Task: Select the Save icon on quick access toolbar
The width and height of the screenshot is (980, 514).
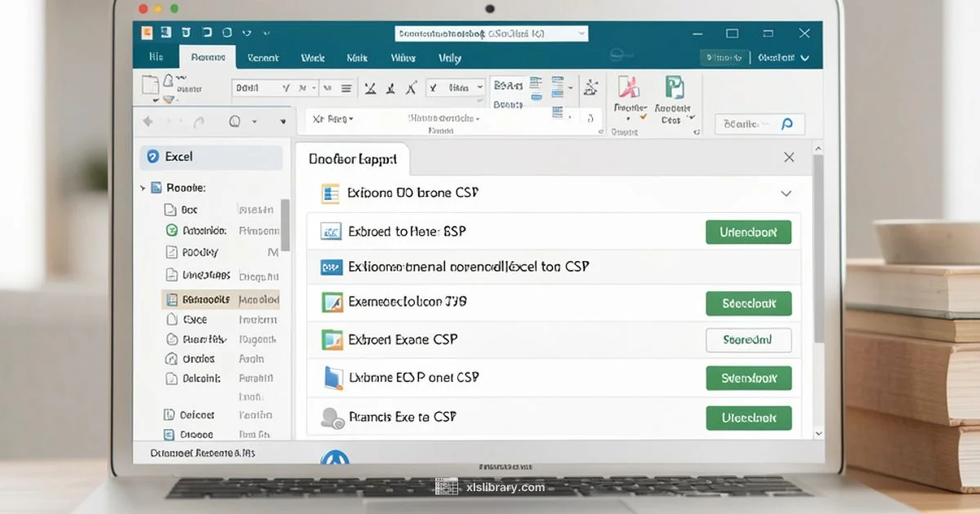Action: click(x=165, y=33)
